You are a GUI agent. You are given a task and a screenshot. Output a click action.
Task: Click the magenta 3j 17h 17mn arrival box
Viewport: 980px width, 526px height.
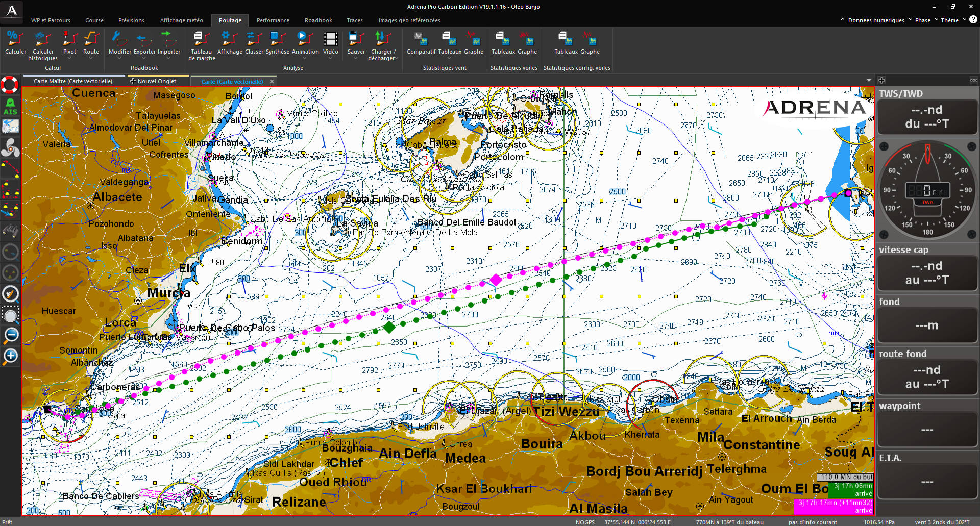pyautogui.click(x=834, y=507)
